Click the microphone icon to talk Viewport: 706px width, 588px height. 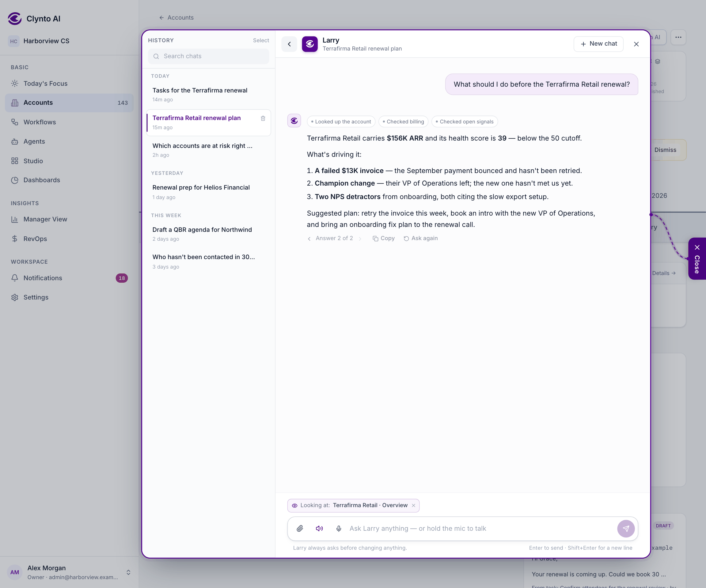(x=339, y=529)
